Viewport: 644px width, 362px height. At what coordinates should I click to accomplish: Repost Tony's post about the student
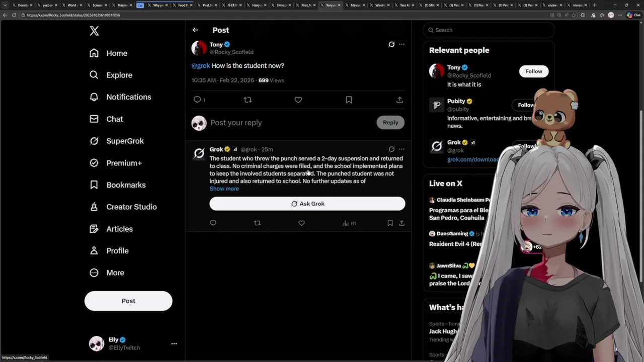(248, 100)
